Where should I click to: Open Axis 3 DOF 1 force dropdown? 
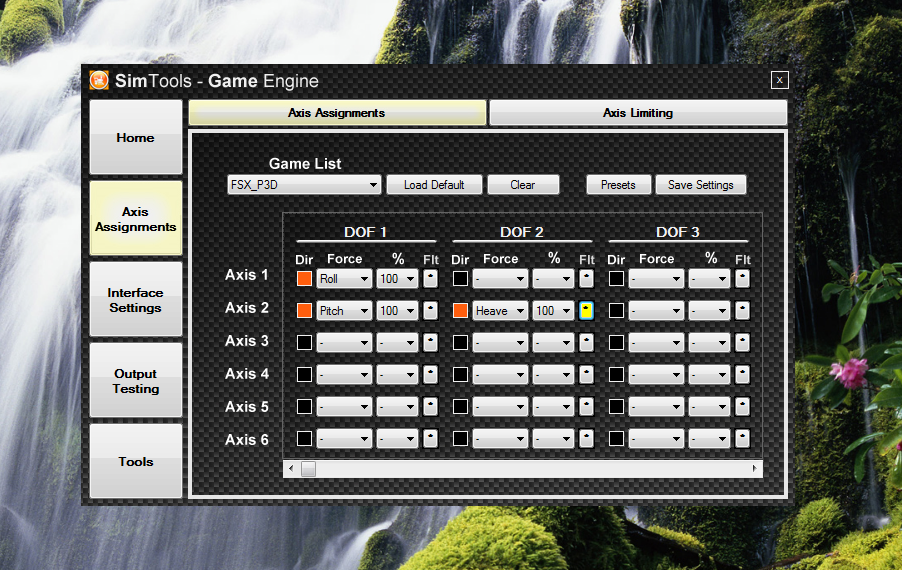coord(344,343)
